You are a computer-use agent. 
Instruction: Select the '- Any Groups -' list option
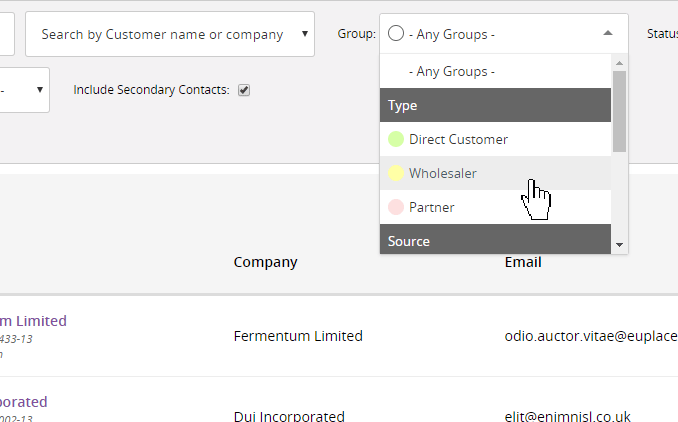495,71
